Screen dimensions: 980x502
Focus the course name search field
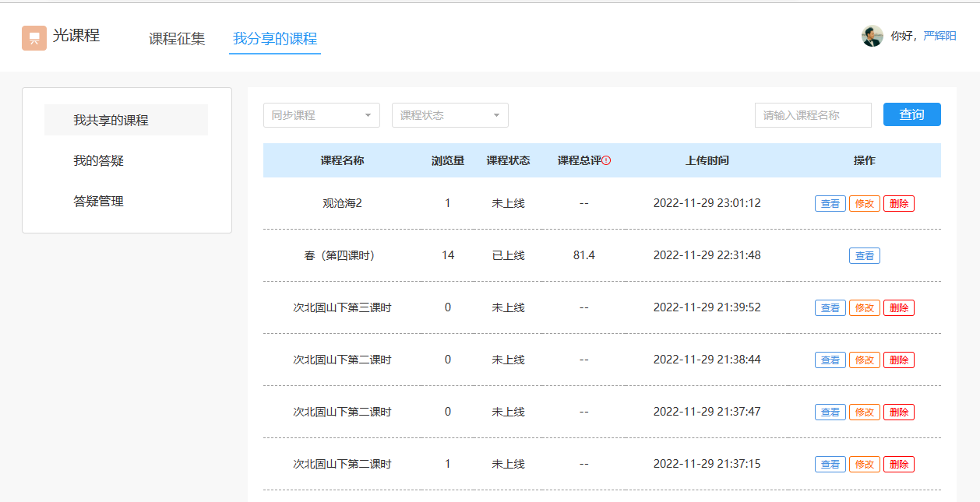pos(813,115)
